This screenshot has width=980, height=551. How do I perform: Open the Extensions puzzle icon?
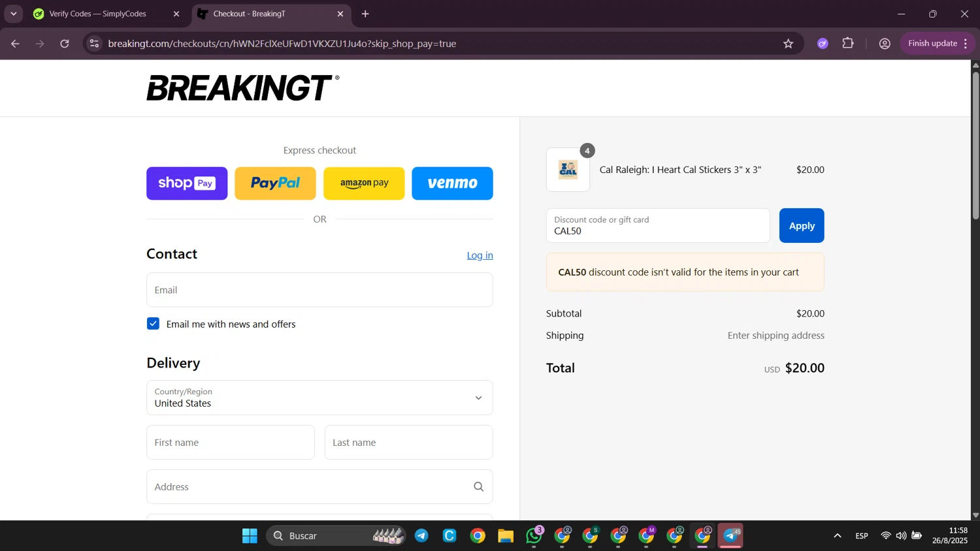848,44
